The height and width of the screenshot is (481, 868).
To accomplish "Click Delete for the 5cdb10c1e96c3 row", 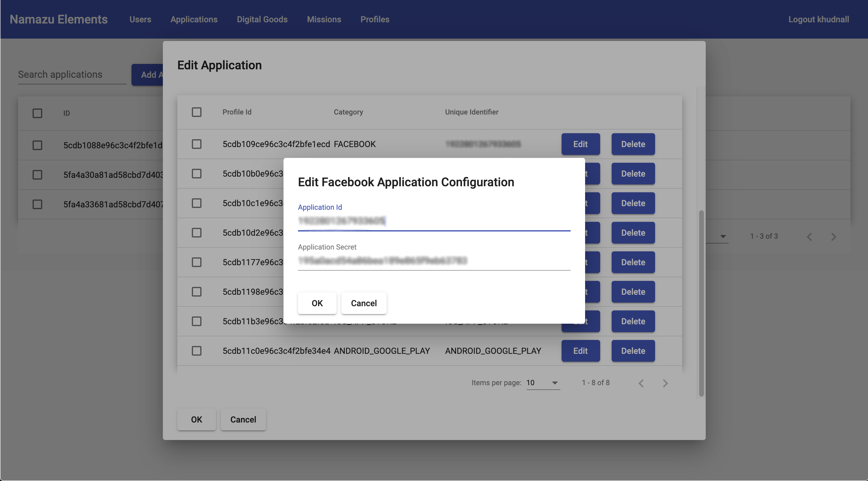I will click(633, 203).
